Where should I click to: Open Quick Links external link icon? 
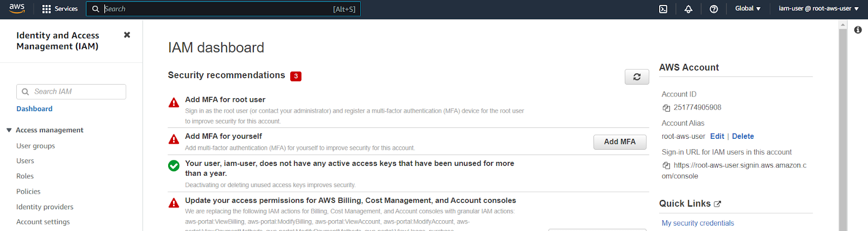click(718, 204)
